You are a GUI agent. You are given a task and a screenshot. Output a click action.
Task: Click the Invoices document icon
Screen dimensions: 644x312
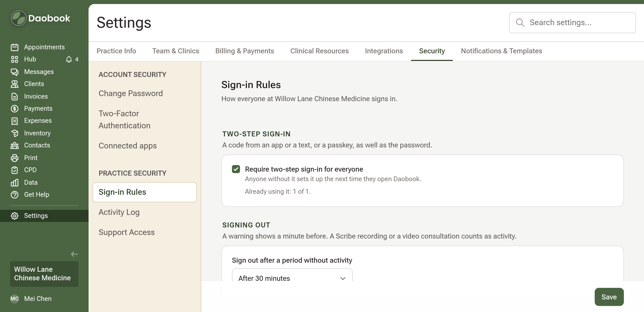pyautogui.click(x=15, y=96)
